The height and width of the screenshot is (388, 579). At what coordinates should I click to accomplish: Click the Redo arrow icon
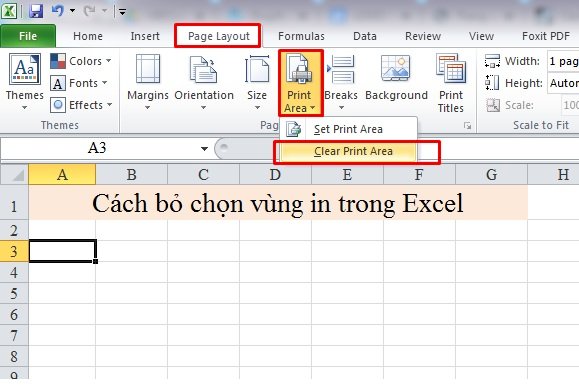[89, 11]
